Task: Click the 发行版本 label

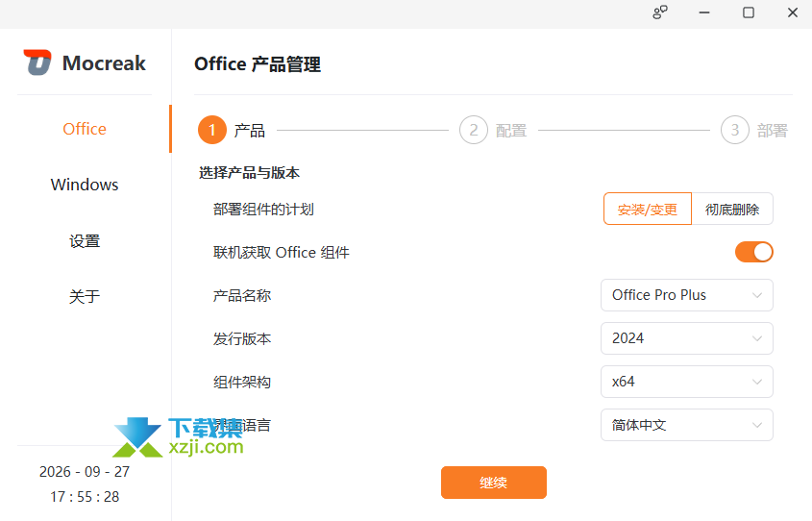Action: pyautogui.click(x=242, y=338)
